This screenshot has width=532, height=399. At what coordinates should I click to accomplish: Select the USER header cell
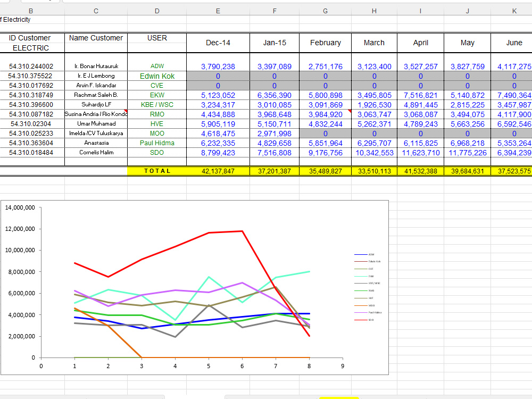coord(157,38)
